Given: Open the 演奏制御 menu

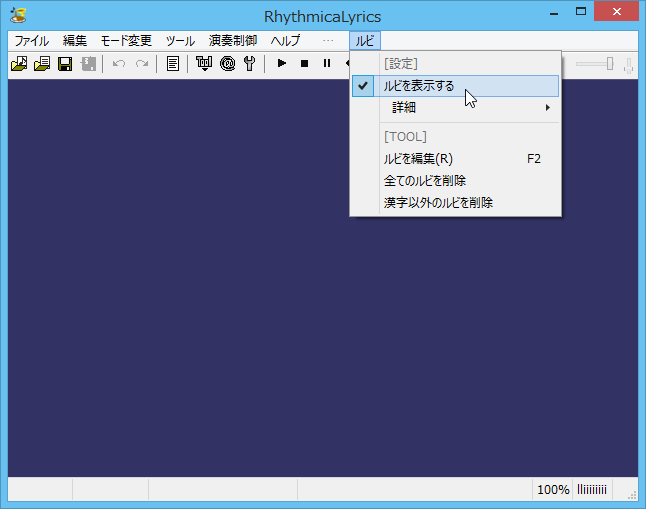Looking at the screenshot, I should click(x=233, y=41).
